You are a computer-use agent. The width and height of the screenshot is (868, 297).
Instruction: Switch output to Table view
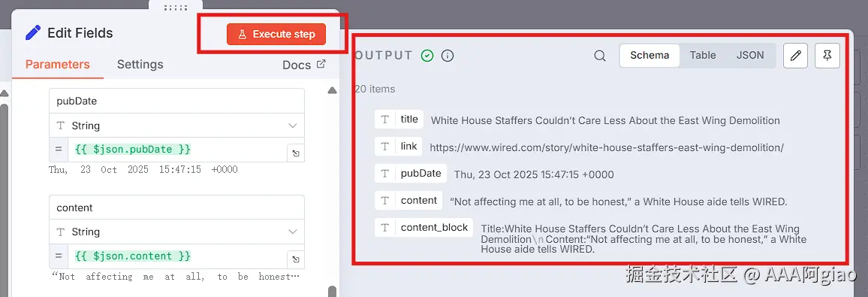pyautogui.click(x=703, y=56)
